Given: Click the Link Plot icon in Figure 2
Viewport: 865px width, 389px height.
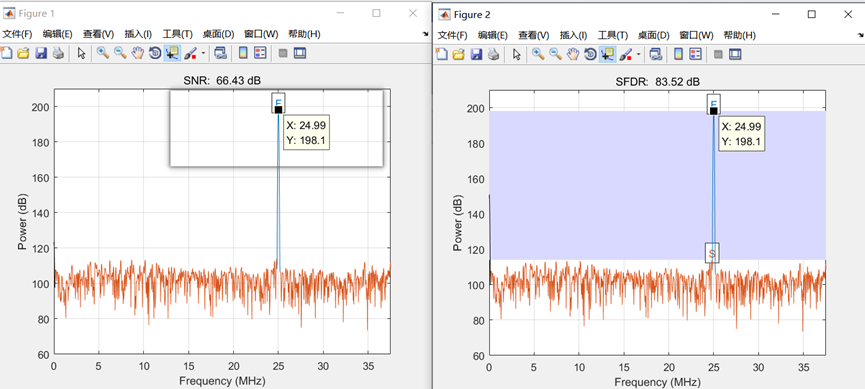Looking at the screenshot, I should [655, 54].
